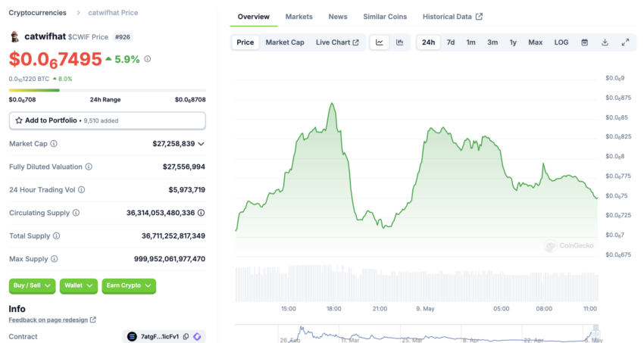The image size is (644, 343).
Task: Show 24 Hour Trading Vol info icon
Action: pyautogui.click(x=82, y=189)
